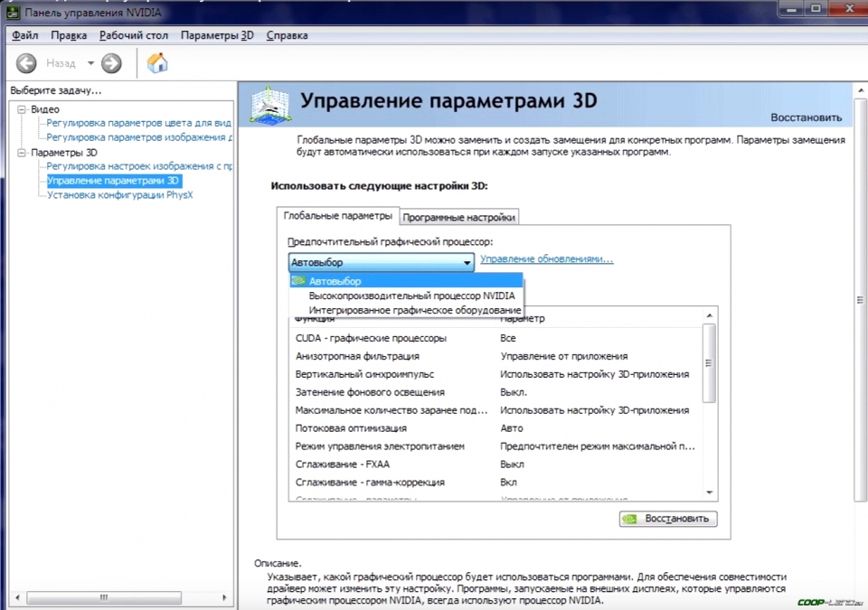Select Режим управления электропитанием row
868x610 pixels.
pos(495,446)
